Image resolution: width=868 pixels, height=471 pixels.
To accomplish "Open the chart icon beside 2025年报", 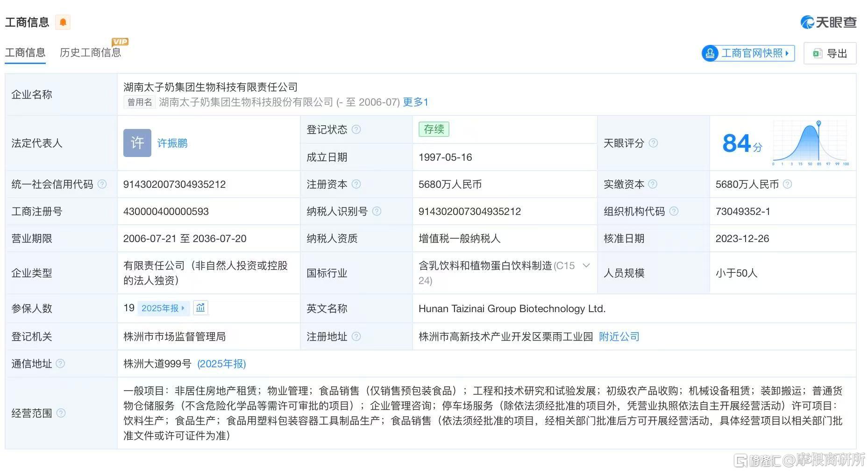I will [200, 307].
